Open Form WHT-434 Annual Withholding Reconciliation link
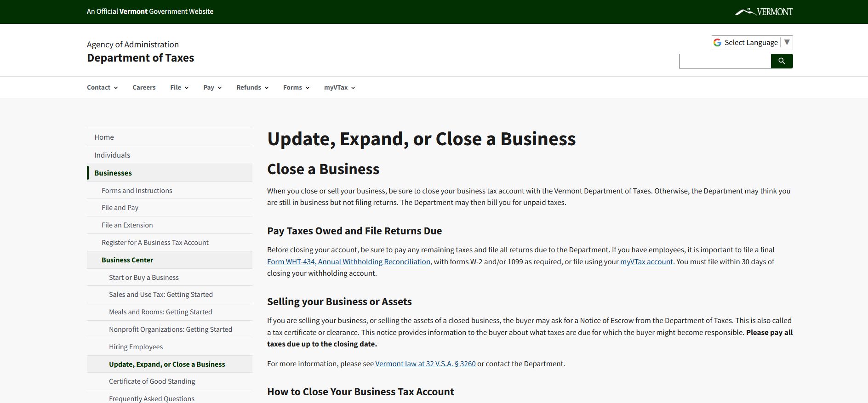868x403 pixels. click(x=348, y=261)
